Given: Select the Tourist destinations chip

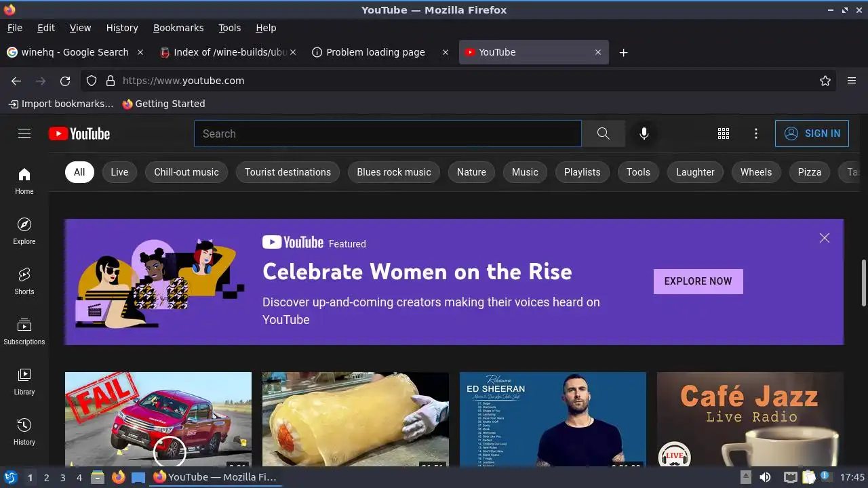Looking at the screenshot, I should pos(288,172).
